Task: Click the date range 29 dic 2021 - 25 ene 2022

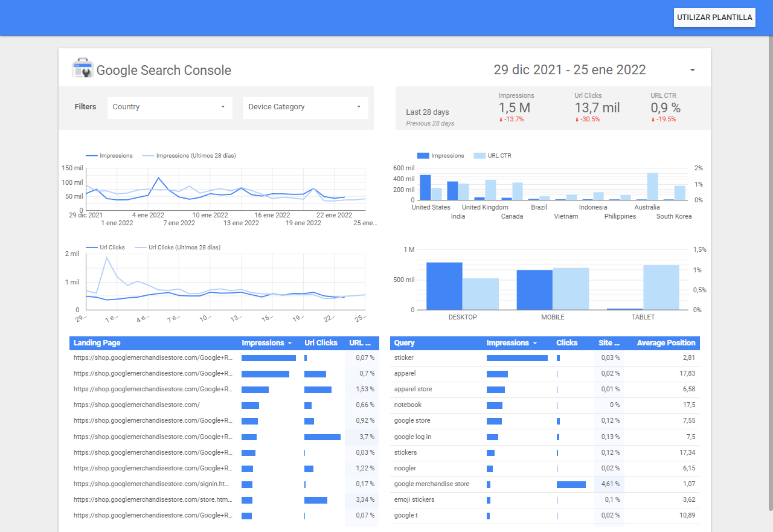Action: click(569, 70)
